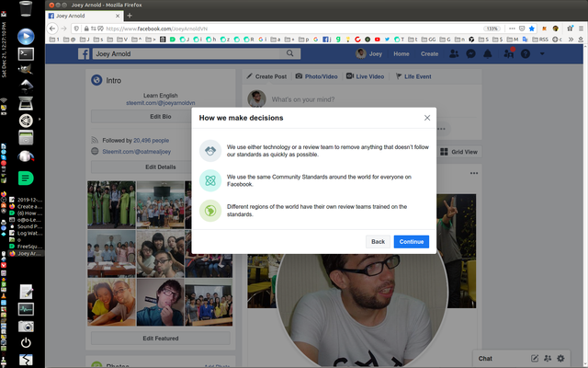Open featured photo of women in green dresses
588x368 pixels.
point(111,204)
